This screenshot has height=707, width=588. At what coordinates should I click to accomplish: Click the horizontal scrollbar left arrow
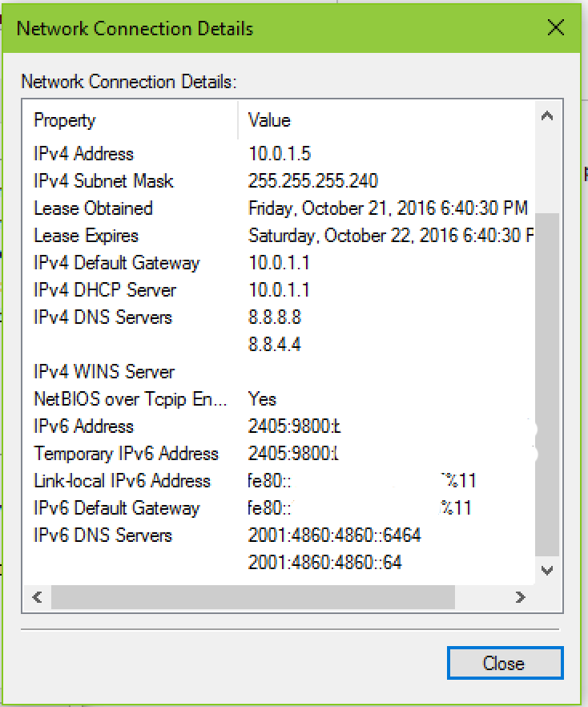tap(38, 597)
